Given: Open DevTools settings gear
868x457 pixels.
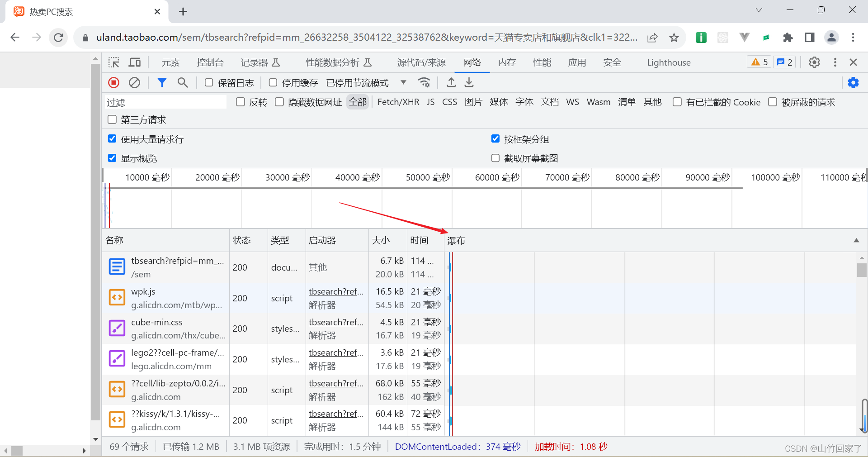Looking at the screenshot, I should 814,62.
